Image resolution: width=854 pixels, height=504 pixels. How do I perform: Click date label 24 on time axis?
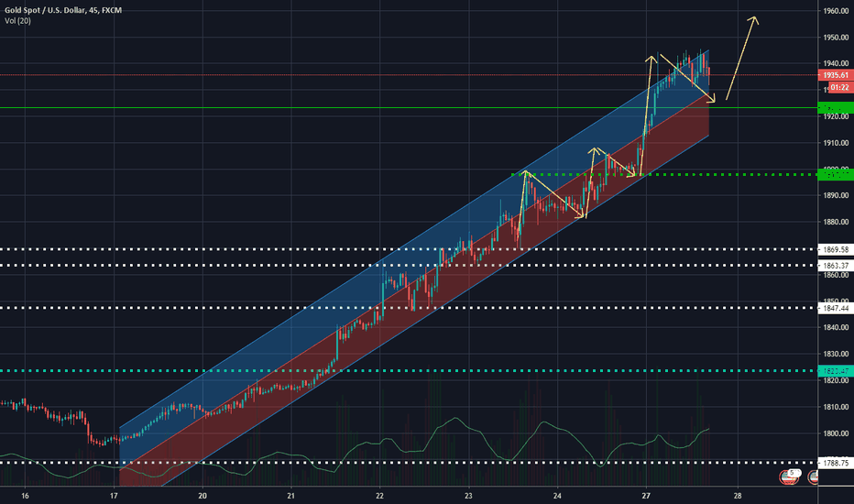tap(557, 496)
